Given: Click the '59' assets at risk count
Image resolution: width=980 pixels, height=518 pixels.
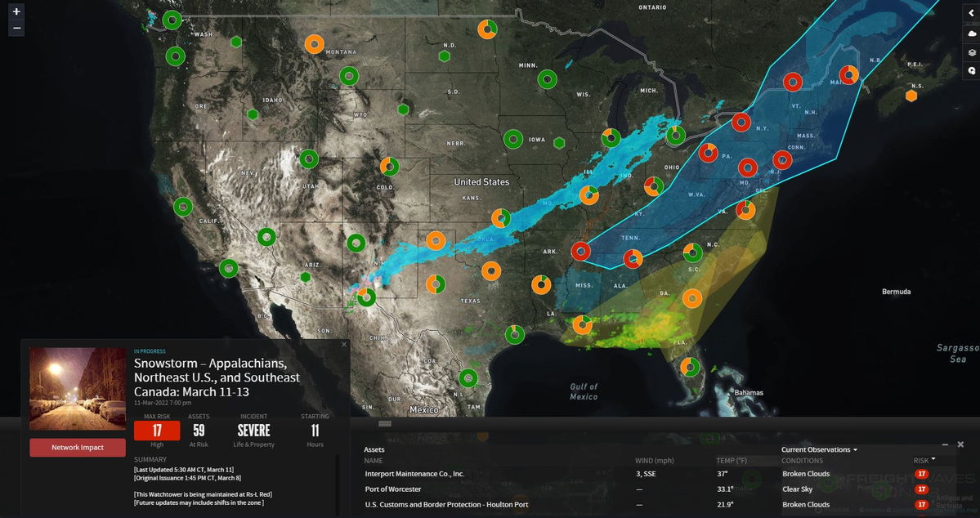Looking at the screenshot, I should click(199, 431).
